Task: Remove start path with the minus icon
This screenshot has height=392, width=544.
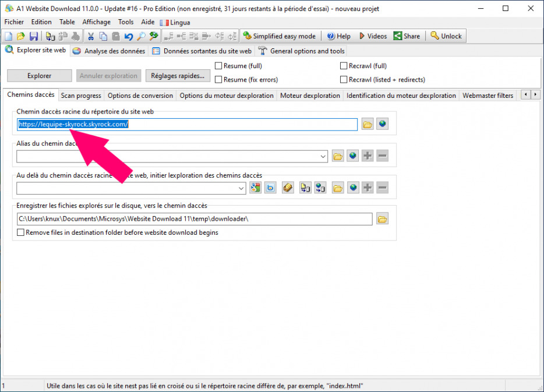Action: pyautogui.click(x=382, y=188)
